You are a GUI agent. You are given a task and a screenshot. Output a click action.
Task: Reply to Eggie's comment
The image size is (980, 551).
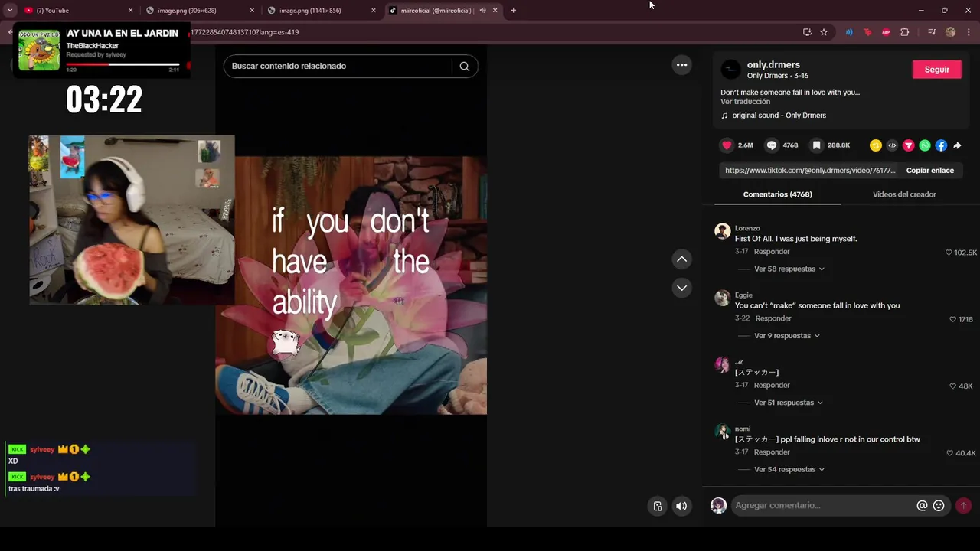coord(773,318)
